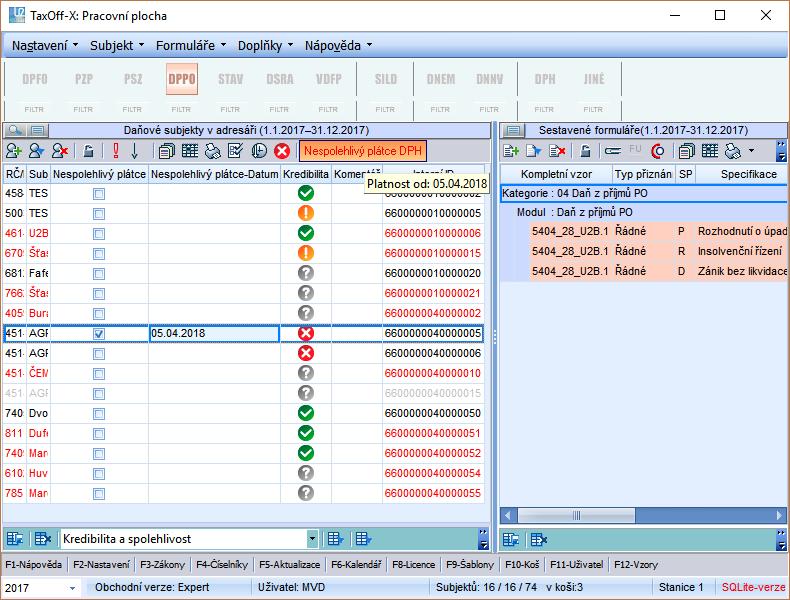The image size is (790, 600).
Task: Click the 05.04.2018 date field
Action: pos(214,334)
